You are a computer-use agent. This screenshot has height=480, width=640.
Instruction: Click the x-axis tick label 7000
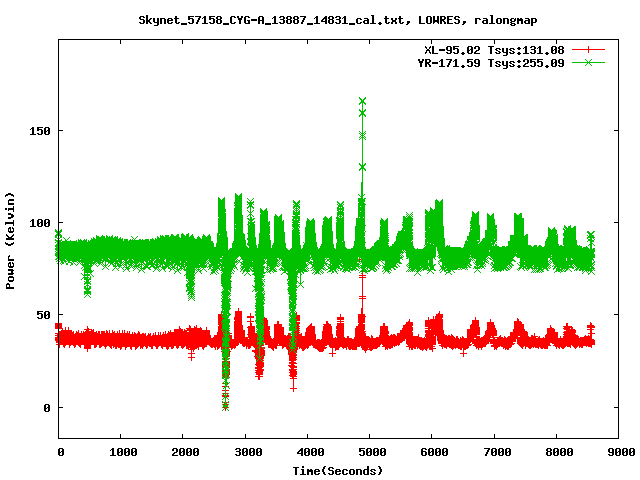[497, 452]
